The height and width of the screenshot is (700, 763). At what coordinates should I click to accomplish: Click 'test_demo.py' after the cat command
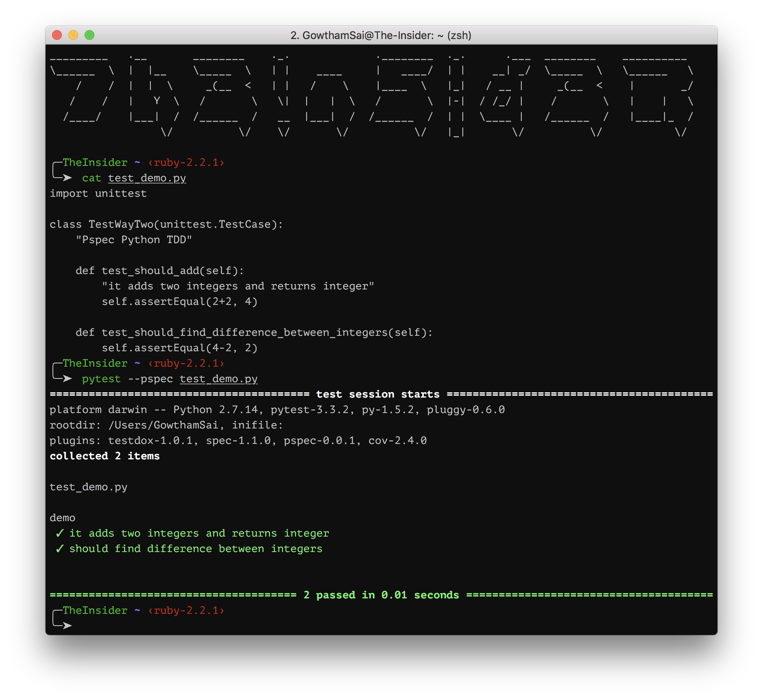[x=147, y=178]
